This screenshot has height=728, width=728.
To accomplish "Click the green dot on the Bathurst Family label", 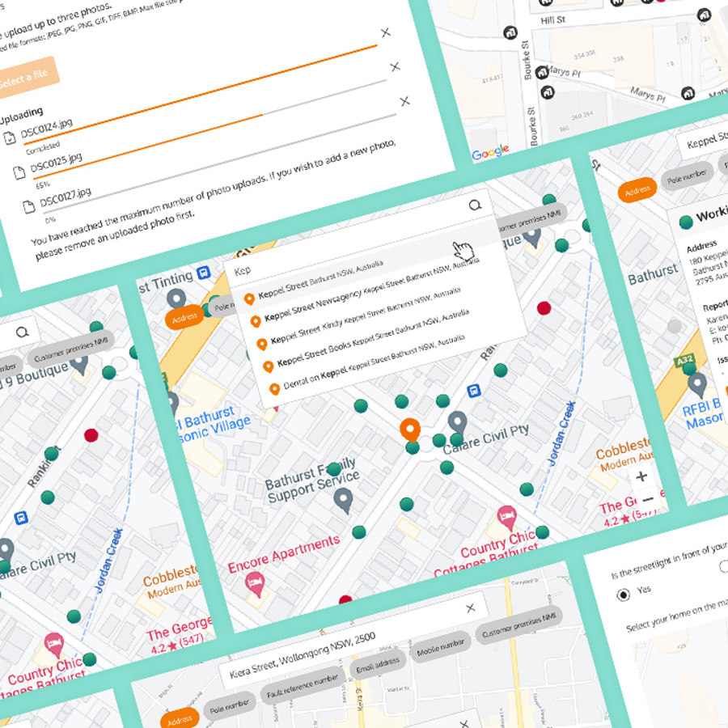I will tap(334, 469).
